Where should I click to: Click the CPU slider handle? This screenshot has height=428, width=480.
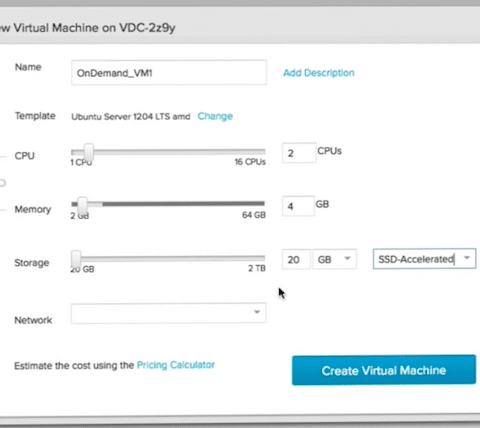point(89,152)
